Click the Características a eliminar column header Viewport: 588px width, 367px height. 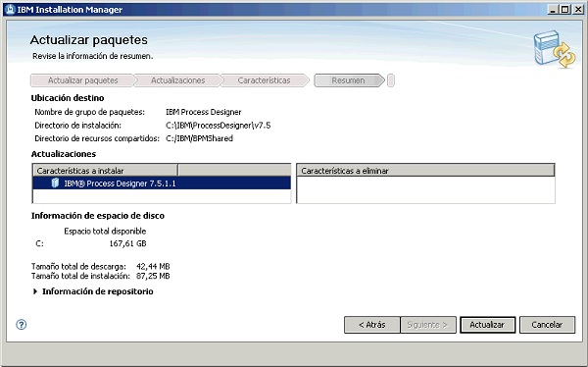pyautogui.click(x=425, y=171)
